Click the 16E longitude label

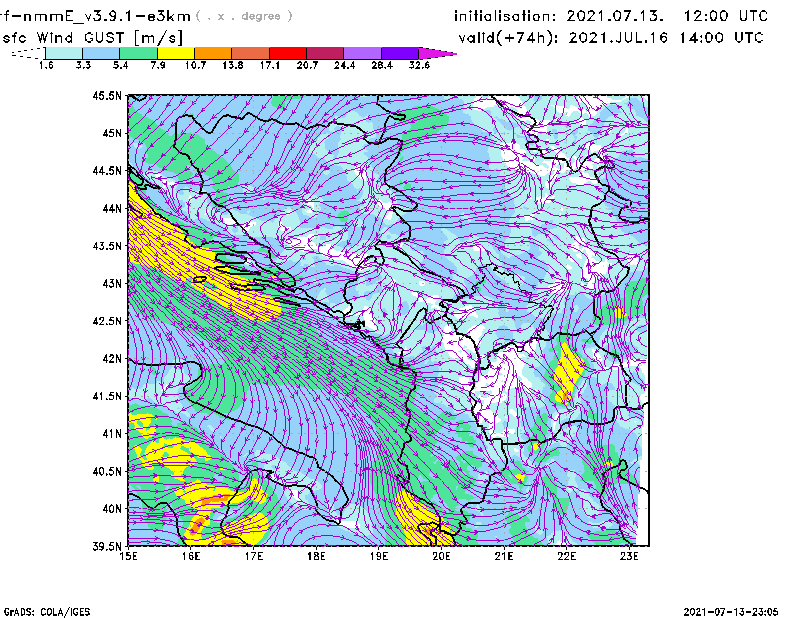(x=191, y=556)
